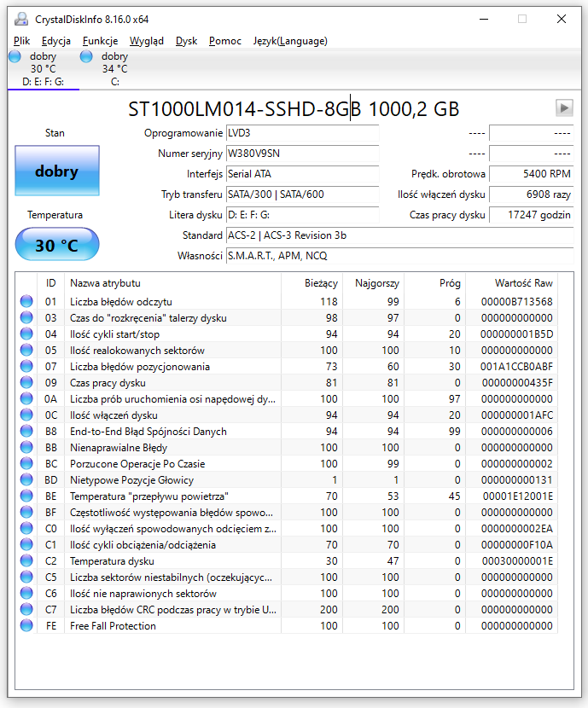This screenshot has width=588, height=708.
Task: Click the status icon for attribute 01
Action: point(26,301)
